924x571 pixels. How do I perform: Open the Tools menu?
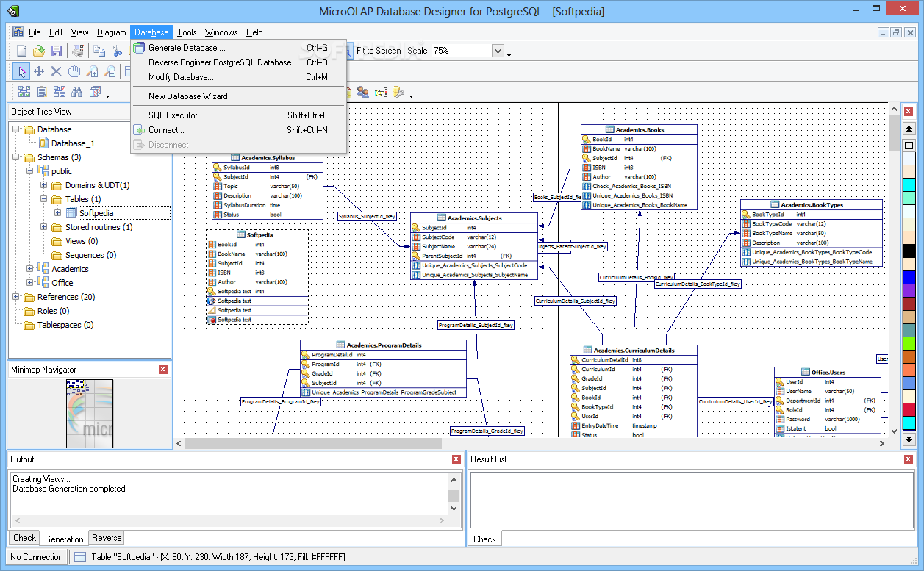tap(187, 32)
